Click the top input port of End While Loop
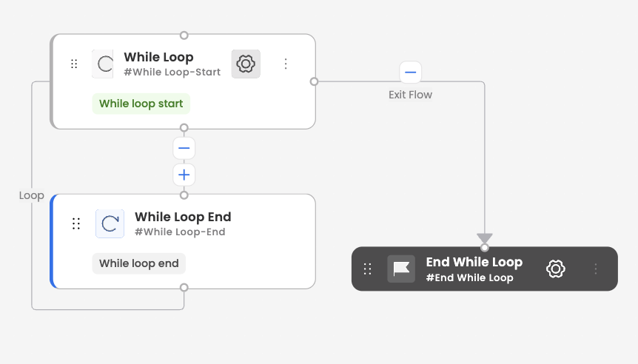Viewport: 638px width, 364px height. [x=484, y=247]
